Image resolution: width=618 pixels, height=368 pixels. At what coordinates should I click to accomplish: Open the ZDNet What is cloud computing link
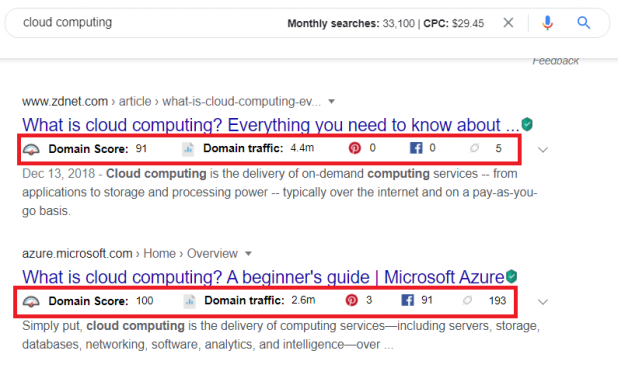click(271, 125)
